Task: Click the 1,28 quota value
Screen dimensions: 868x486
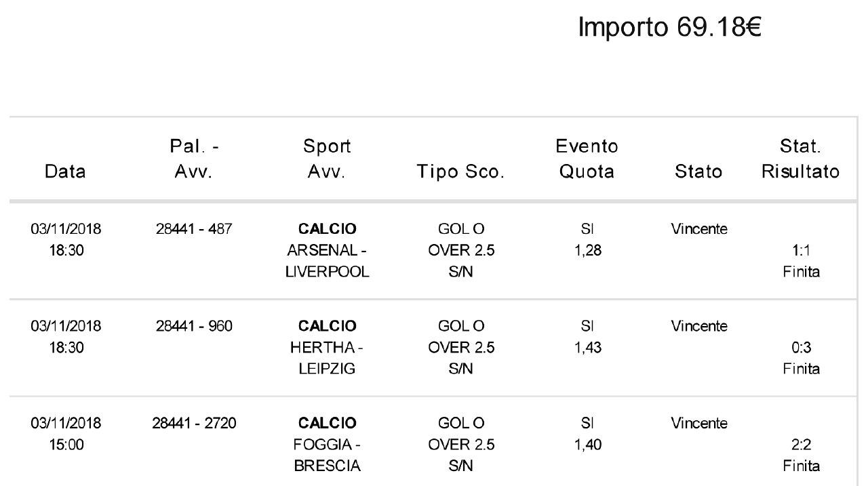Action: click(x=587, y=251)
